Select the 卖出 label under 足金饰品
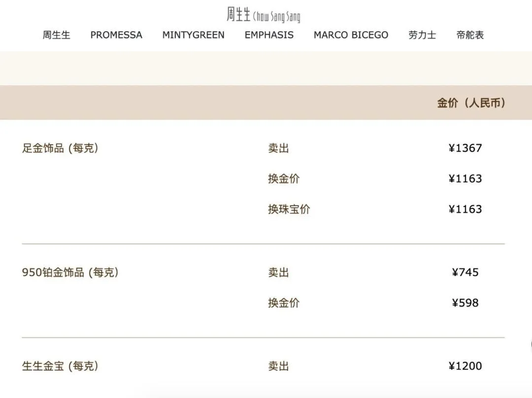This screenshot has height=398, width=532. point(279,147)
